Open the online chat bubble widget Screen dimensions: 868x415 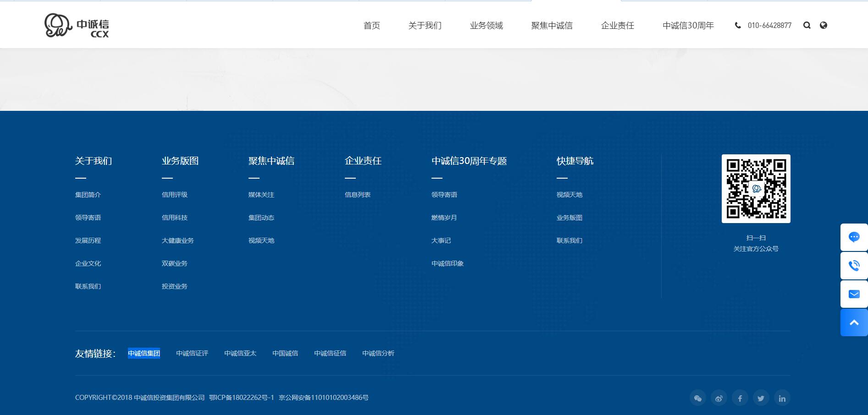pos(854,237)
